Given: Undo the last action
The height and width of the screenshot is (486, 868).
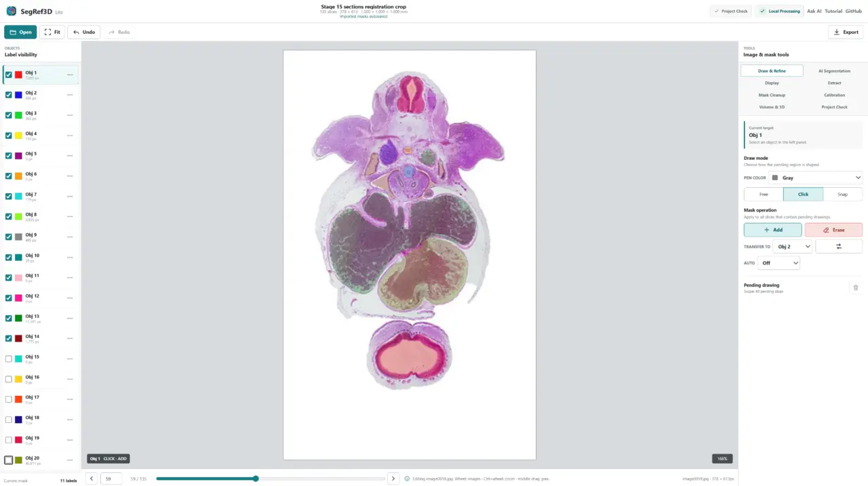Looking at the screenshot, I should click(84, 32).
